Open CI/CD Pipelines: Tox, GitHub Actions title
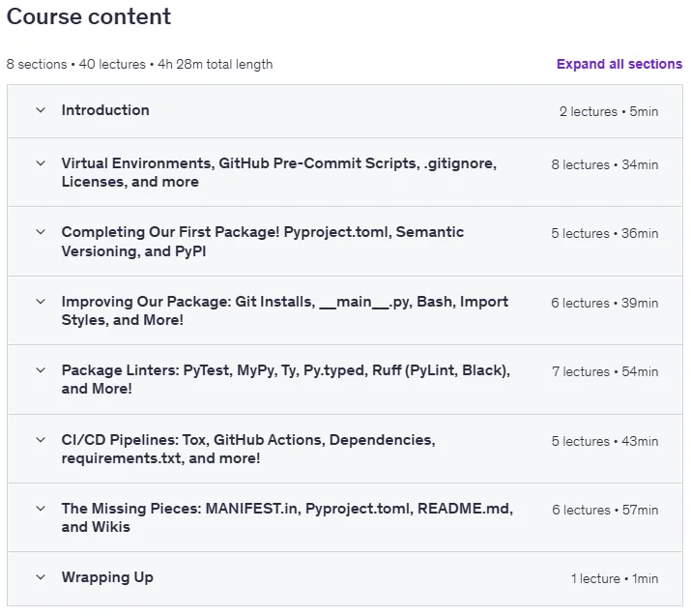 coord(248,449)
